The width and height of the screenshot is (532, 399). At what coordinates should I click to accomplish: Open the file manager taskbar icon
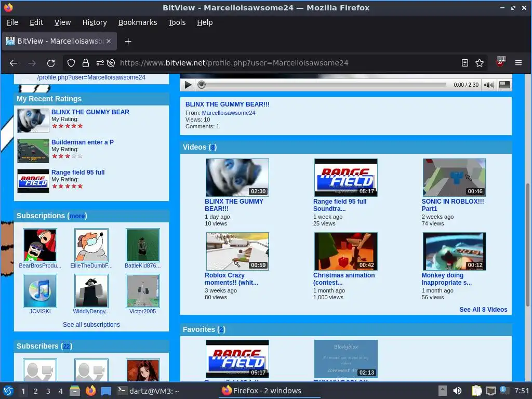click(x=75, y=391)
